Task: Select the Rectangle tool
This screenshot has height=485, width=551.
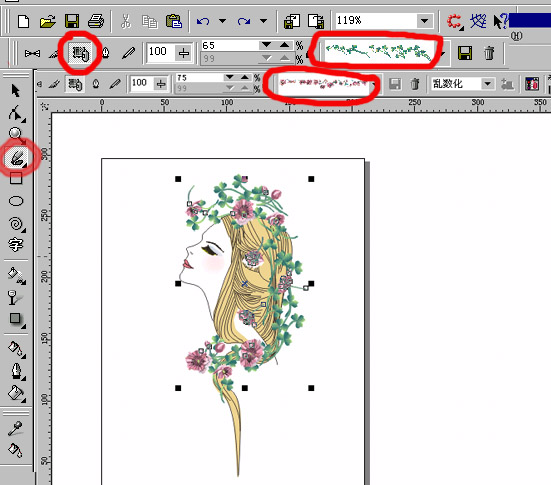Action: (x=16, y=179)
